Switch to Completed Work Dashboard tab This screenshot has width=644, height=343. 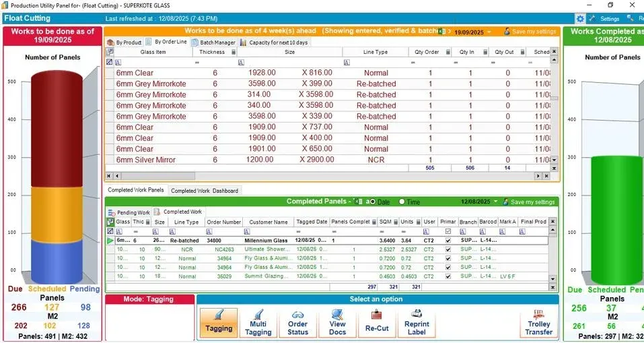click(204, 191)
